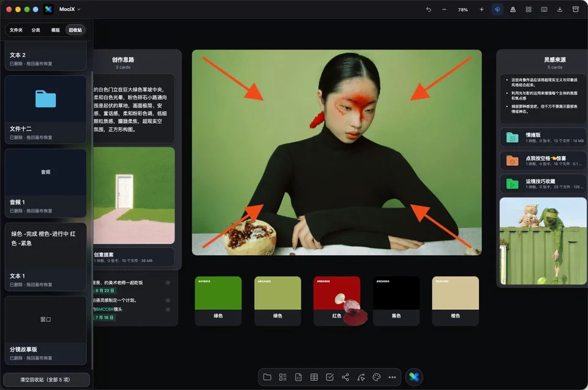Switch to the 分类 tab
588x390 pixels.
36,30
